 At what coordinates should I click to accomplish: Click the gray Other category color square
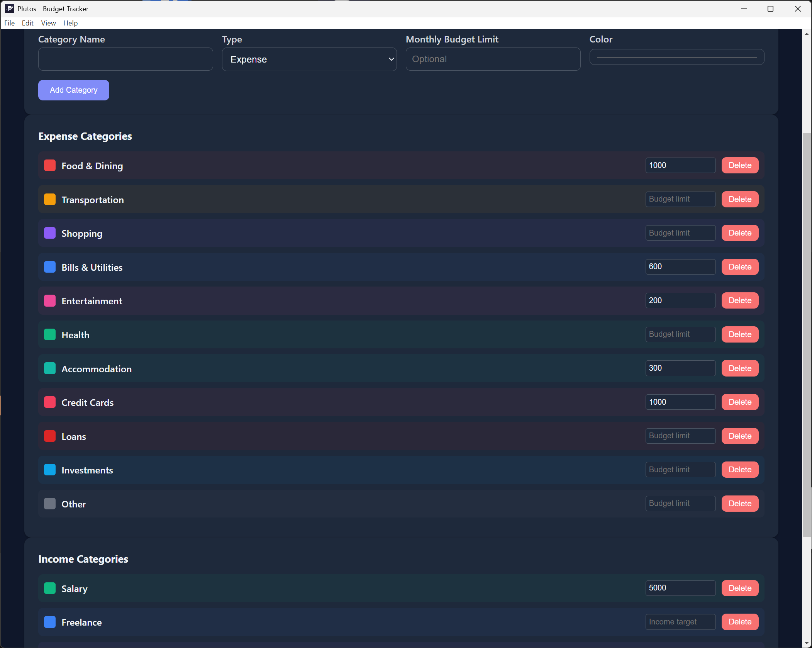[50, 504]
